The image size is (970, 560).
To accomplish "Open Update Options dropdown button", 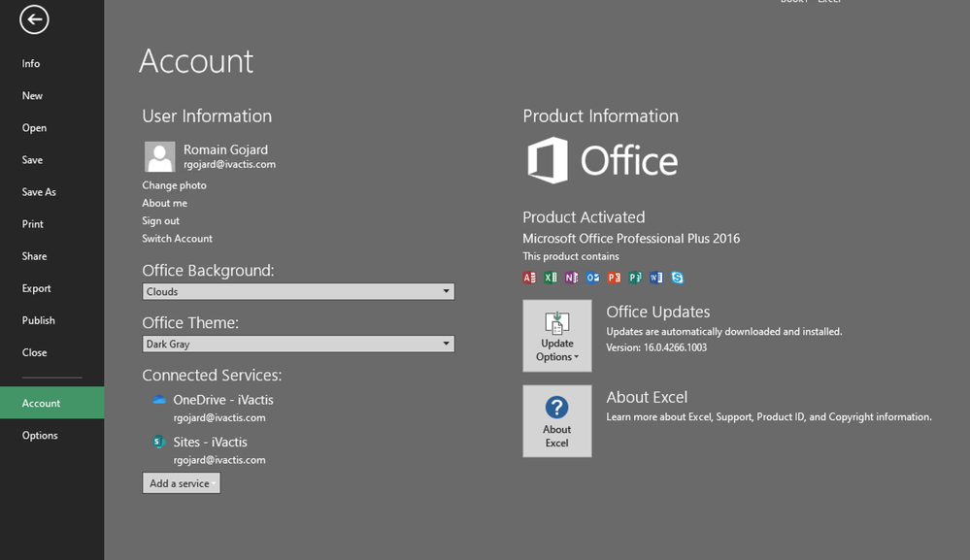I will point(556,336).
